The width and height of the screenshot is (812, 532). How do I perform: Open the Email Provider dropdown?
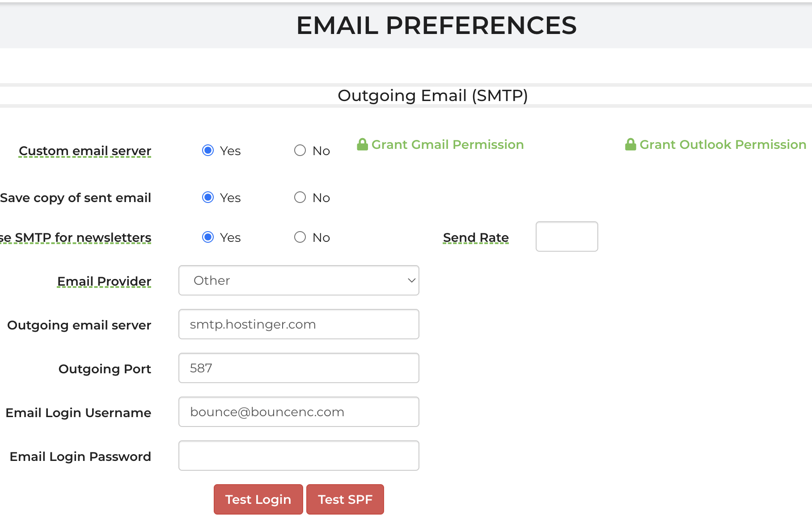(x=299, y=280)
